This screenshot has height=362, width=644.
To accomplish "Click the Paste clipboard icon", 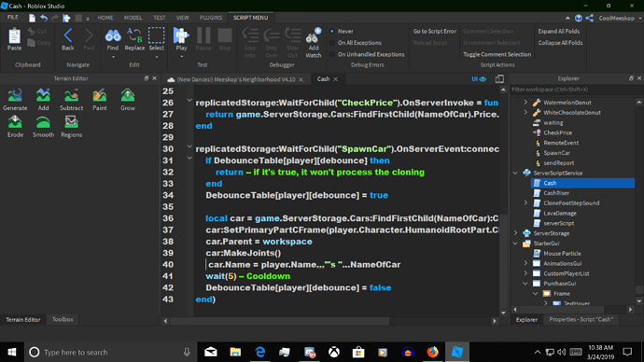I will click(14, 36).
